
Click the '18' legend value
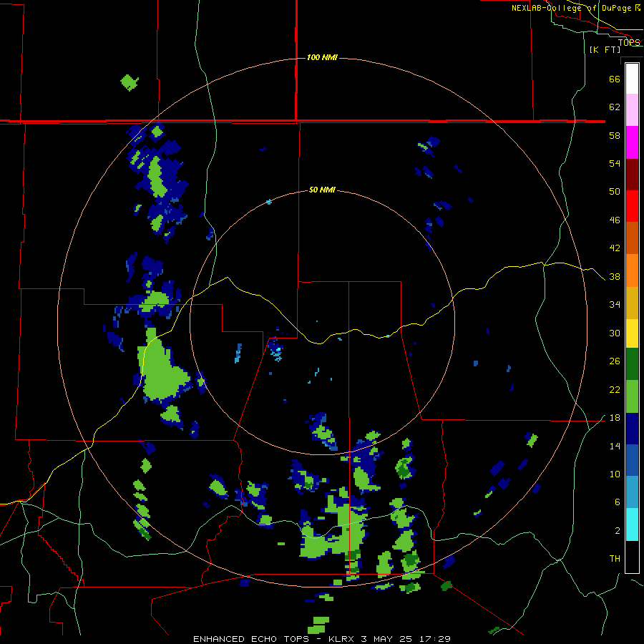click(615, 418)
